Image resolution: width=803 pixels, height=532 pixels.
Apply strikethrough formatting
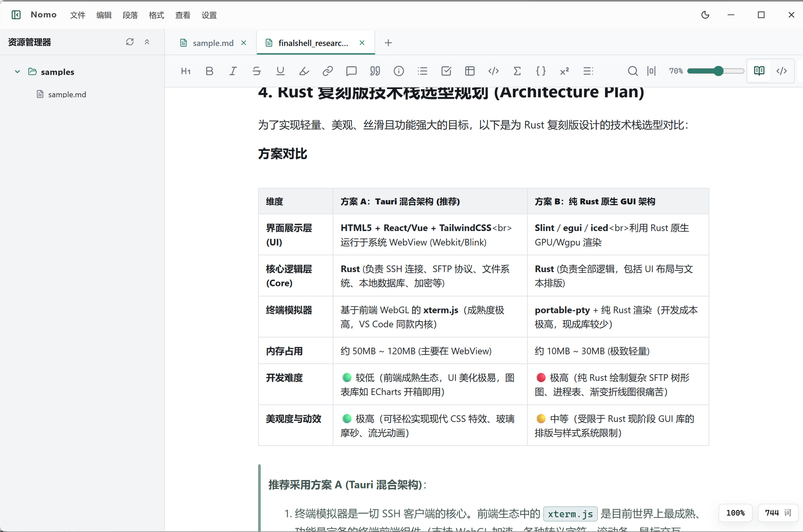pos(257,71)
